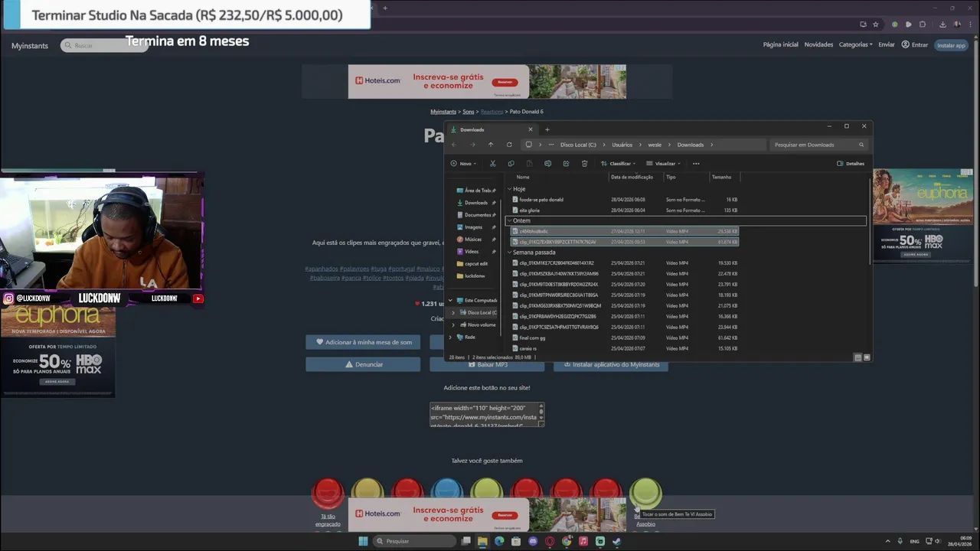Click the Denunciar button

click(364, 364)
